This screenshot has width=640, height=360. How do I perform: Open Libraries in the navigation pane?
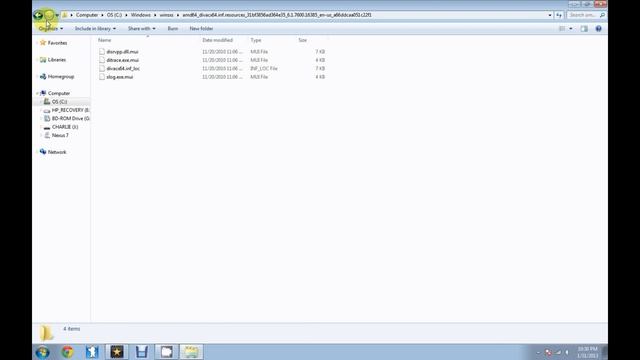point(57,60)
